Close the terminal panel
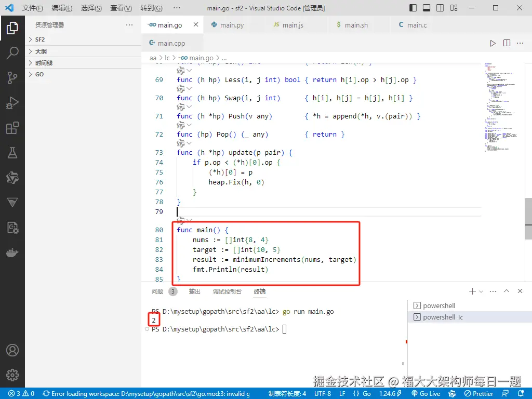The image size is (532, 399). (520, 291)
